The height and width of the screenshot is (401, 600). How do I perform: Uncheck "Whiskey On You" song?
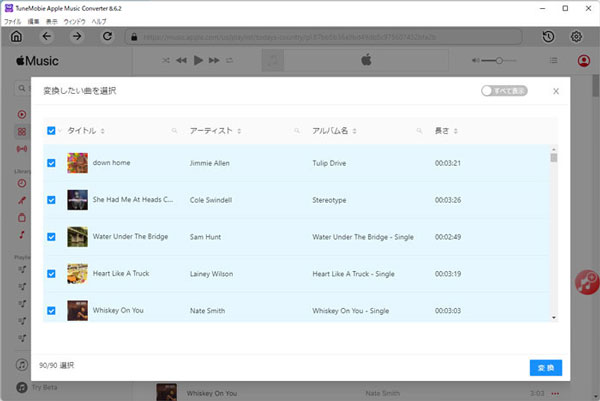click(x=51, y=310)
